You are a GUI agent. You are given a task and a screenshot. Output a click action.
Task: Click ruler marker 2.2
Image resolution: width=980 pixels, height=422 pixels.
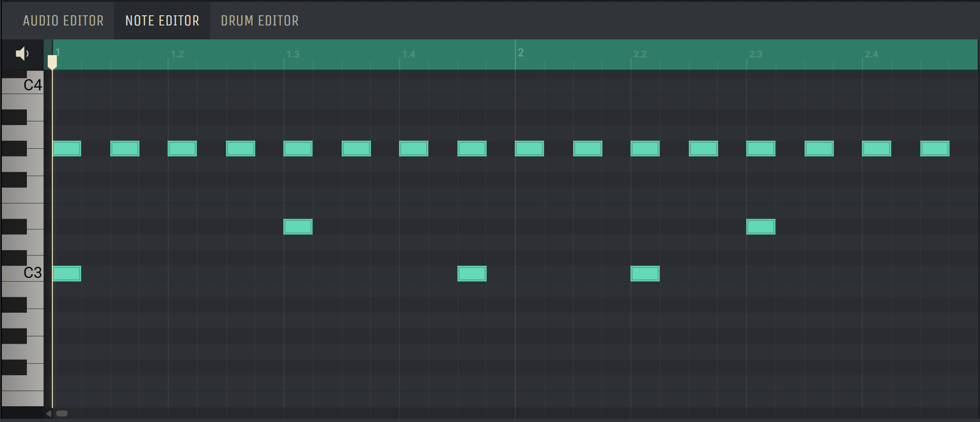640,54
